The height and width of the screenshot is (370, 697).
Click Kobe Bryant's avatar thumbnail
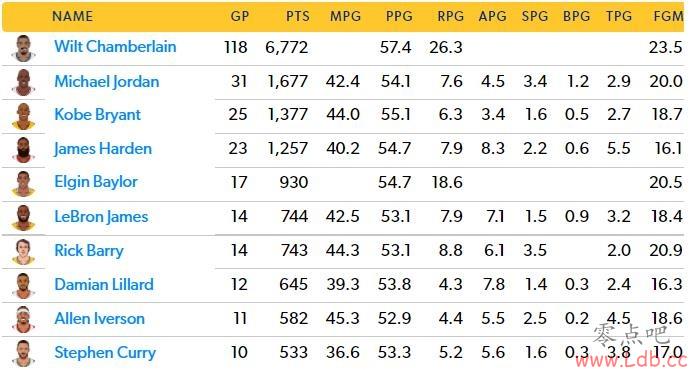(24, 116)
